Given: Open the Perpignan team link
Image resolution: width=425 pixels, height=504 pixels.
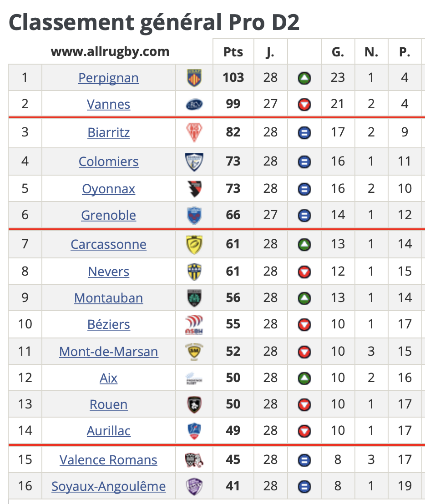Looking at the screenshot, I should coord(109,78).
